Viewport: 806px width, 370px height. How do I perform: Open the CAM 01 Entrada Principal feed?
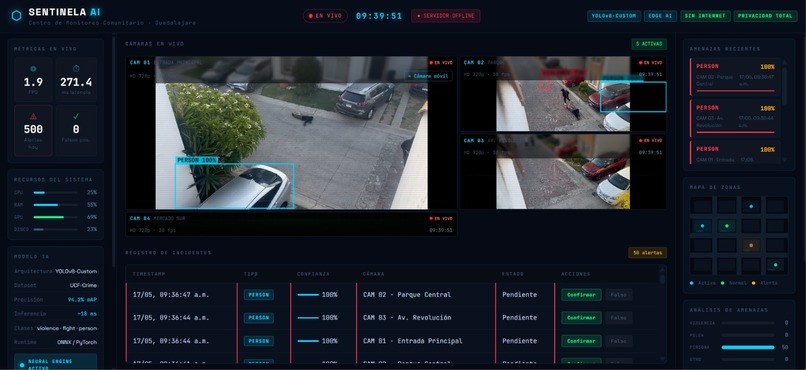(291, 133)
